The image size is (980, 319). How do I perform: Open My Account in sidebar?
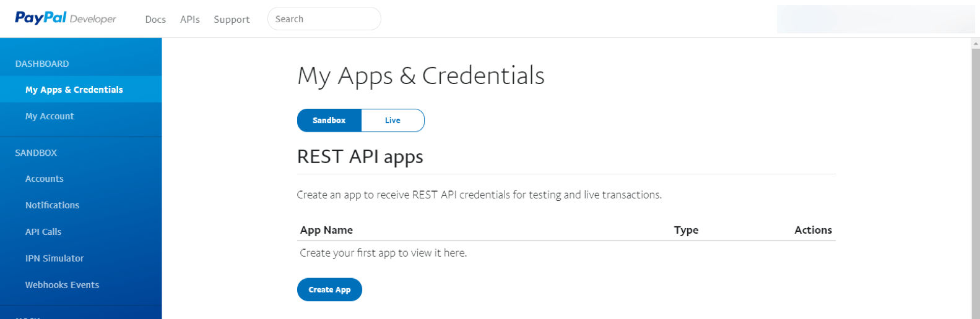(50, 116)
